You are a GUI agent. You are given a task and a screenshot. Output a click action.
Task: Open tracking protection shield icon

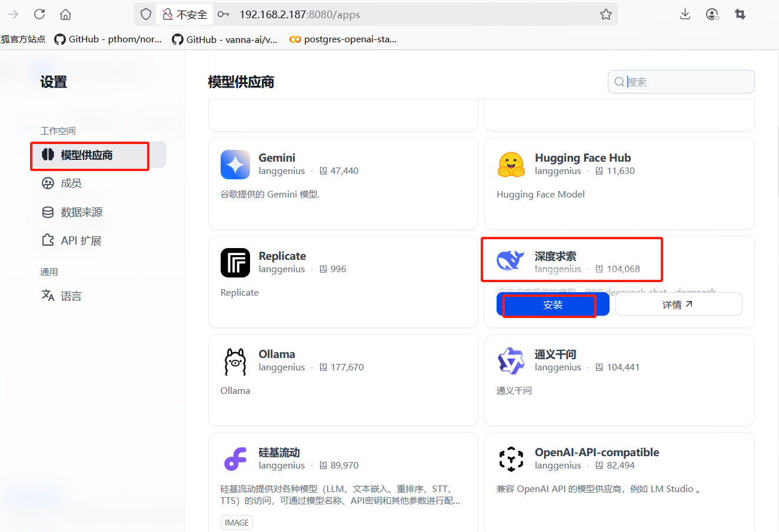[146, 14]
